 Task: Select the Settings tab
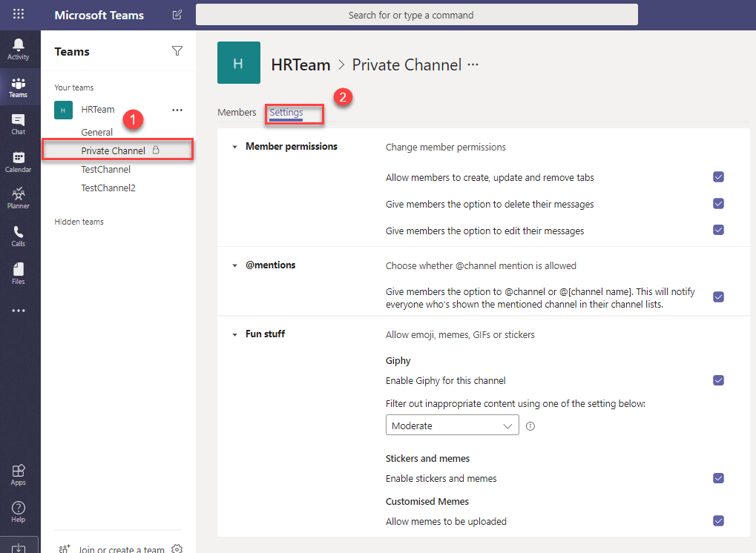286,113
